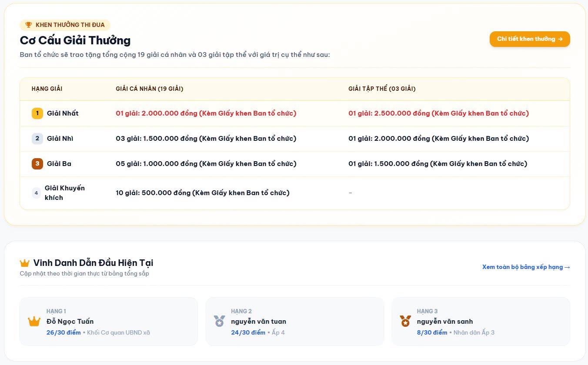Click the bronze medal icon for Hạng 3
Viewport: 588px width, 365px height.
click(405, 322)
